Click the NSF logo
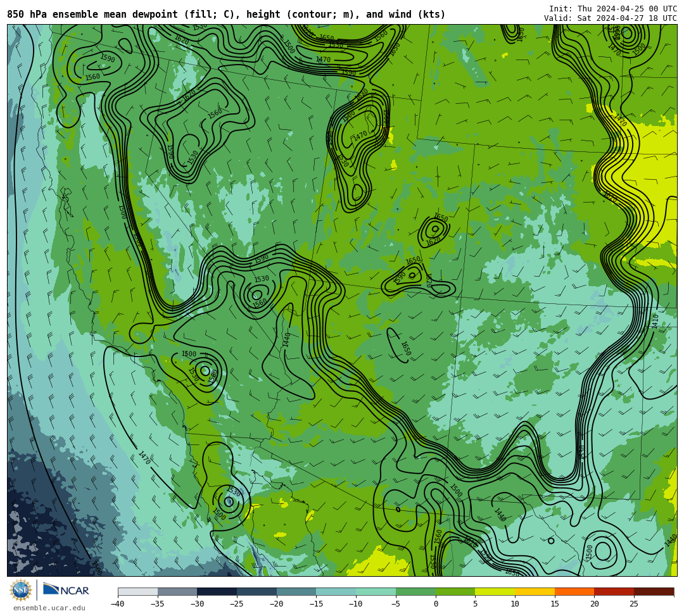 pyautogui.click(x=20, y=590)
